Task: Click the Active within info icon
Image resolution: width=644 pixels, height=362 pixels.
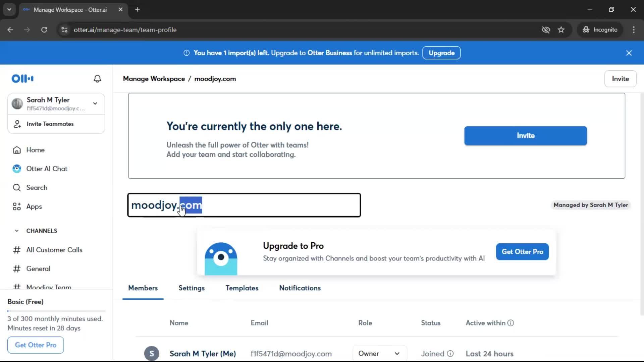Action: [x=511, y=323]
